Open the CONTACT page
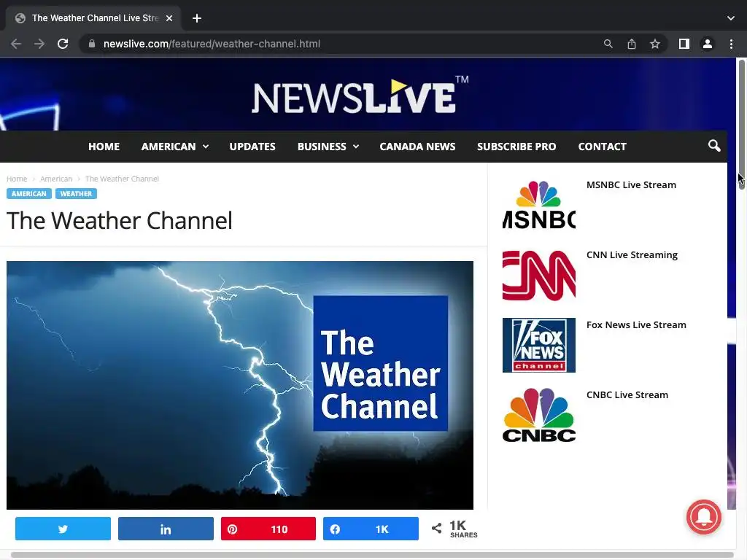 pyautogui.click(x=602, y=147)
